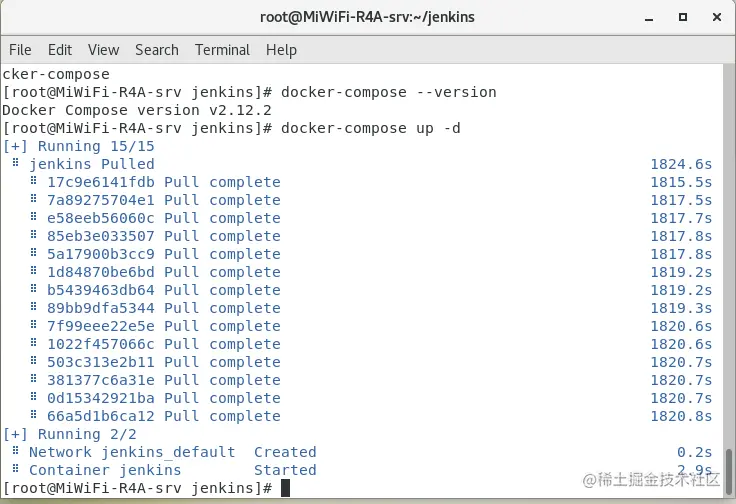This screenshot has width=736, height=504.
Task: Click the 1824.6s pull duration
Action: [x=680, y=164]
